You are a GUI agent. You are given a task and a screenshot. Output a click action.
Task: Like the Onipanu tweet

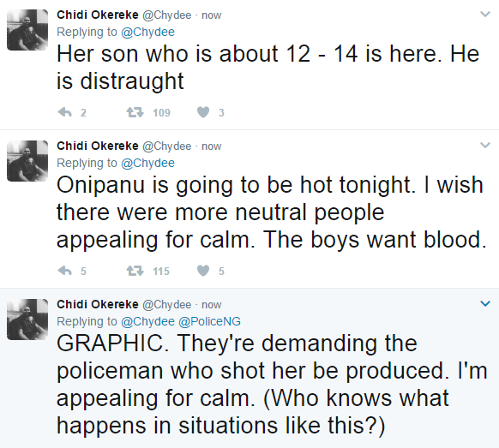pos(203,271)
